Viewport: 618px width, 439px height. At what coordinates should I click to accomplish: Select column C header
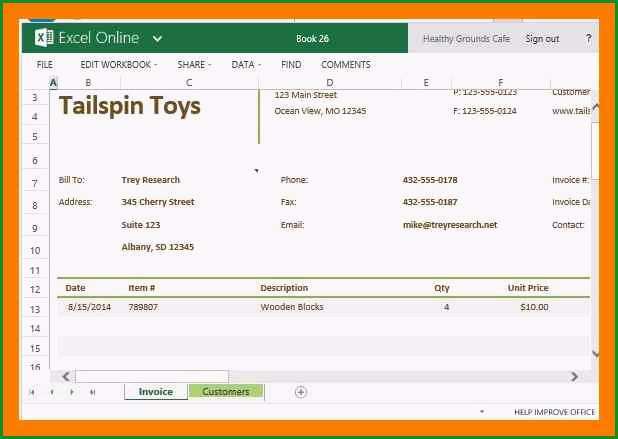click(x=189, y=83)
